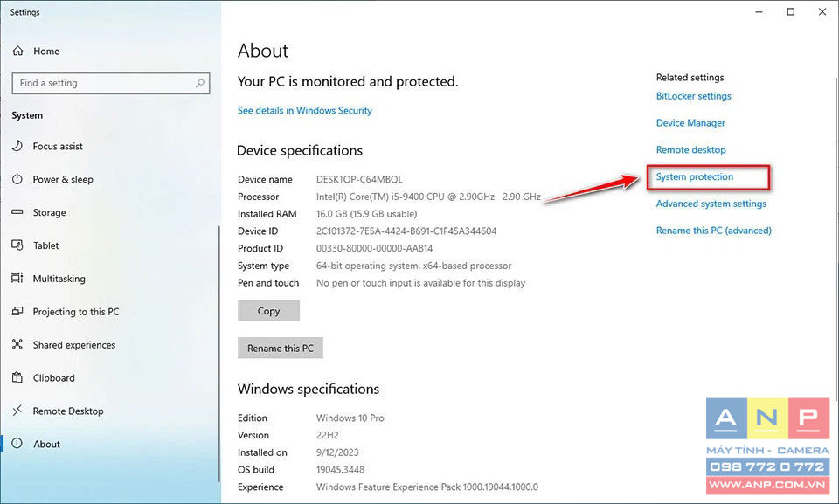Click the sidebar vertical scrollbar
The image size is (839, 504).
coord(218,353)
